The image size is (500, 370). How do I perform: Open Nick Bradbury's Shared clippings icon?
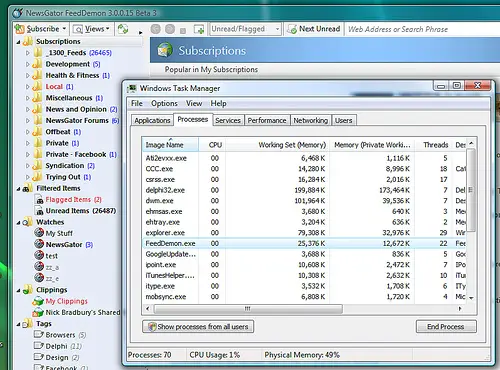click(x=38, y=312)
